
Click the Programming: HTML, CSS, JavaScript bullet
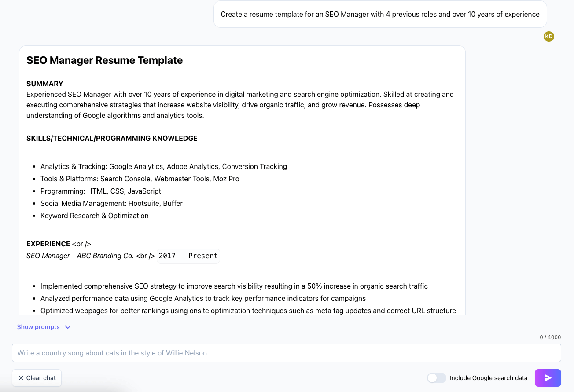[100, 191]
